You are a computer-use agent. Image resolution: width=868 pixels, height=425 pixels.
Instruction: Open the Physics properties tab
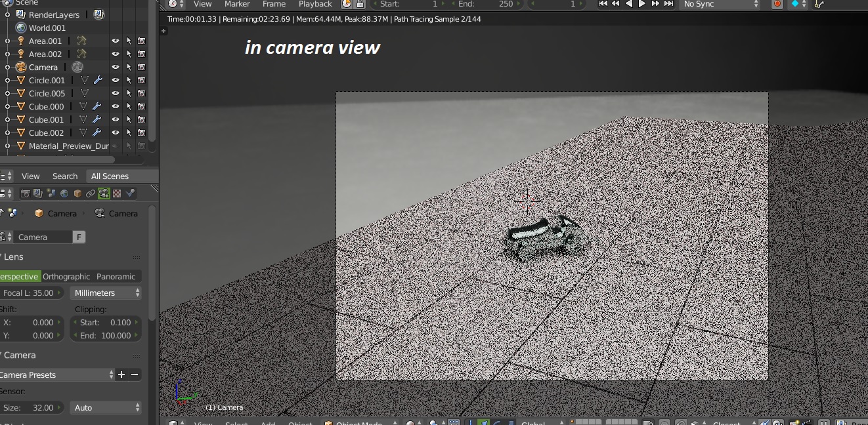point(131,193)
